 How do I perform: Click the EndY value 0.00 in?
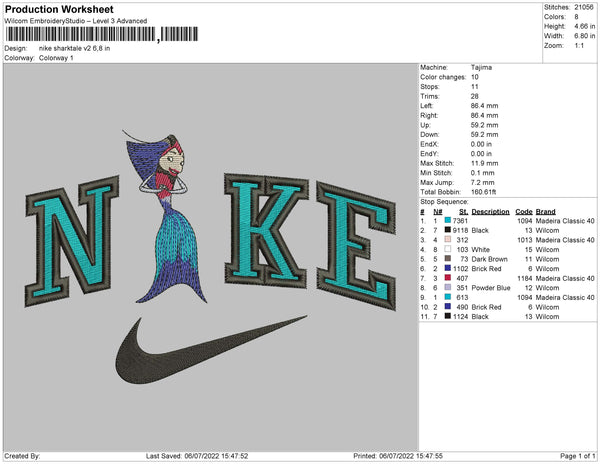click(481, 153)
